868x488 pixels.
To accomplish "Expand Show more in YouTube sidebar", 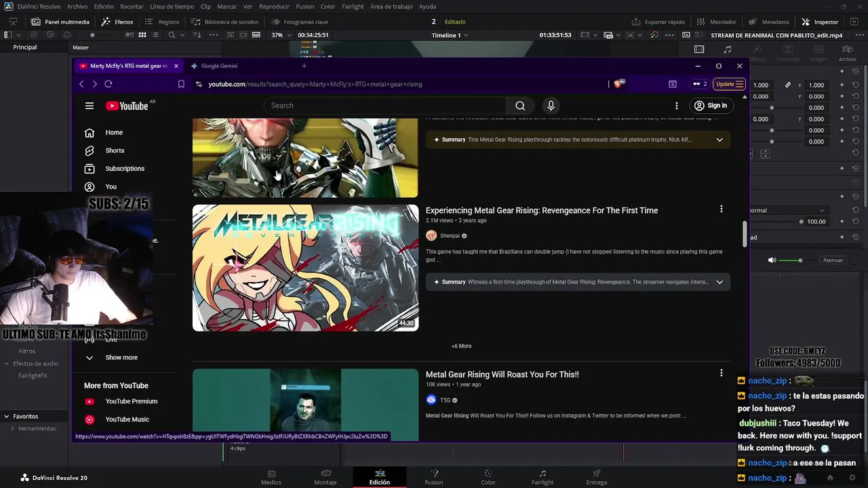I will tap(121, 358).
